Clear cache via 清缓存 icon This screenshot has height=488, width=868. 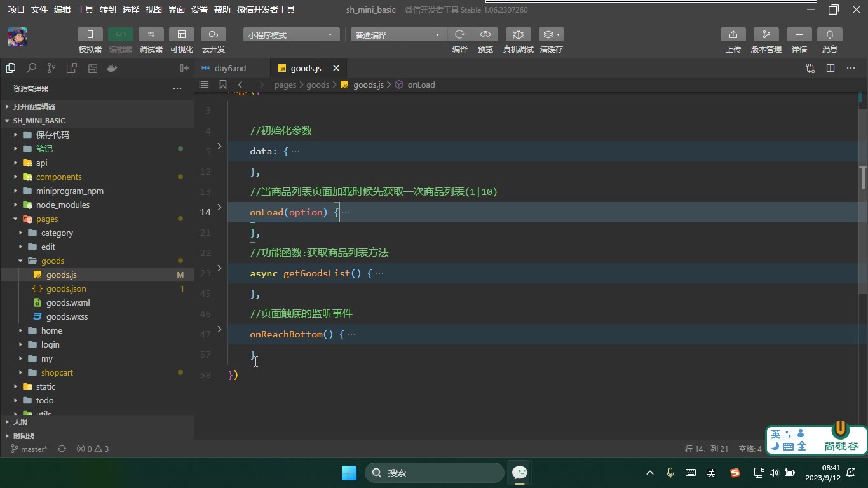click(x=551, y=34)
